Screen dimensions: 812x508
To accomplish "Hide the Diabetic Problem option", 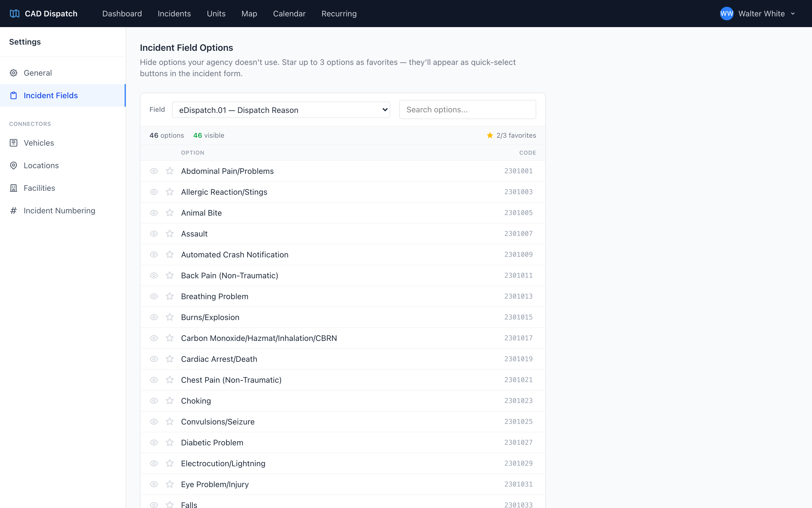I will pos(154,443).
